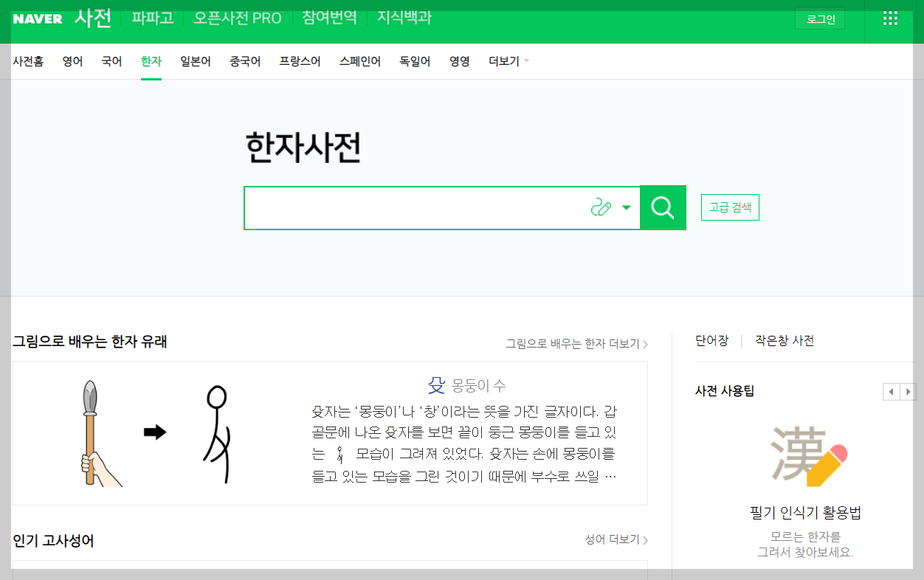Click the right arrow in 사전 사용팁 panel
924x580 pixels.
click(906, 391)
